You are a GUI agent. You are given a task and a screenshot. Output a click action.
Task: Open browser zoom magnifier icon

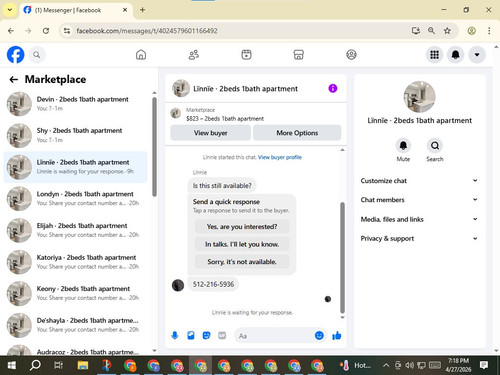[431, 31]
